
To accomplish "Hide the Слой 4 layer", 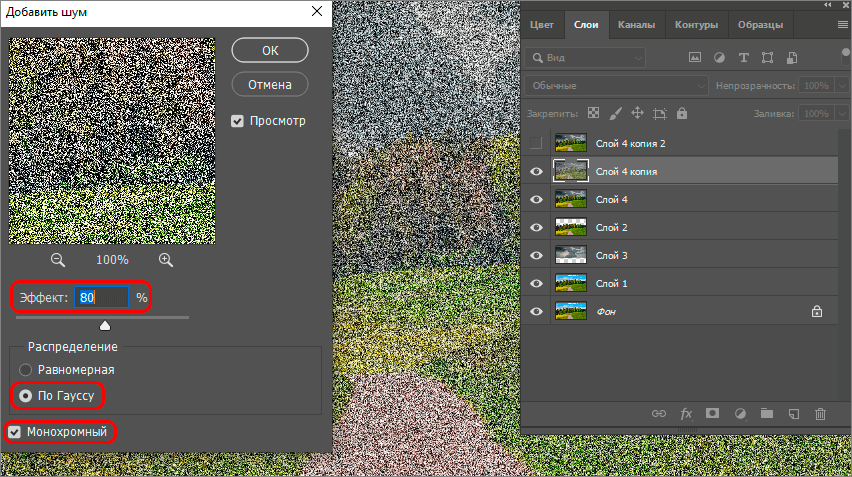I will click(x=537, y=200).
